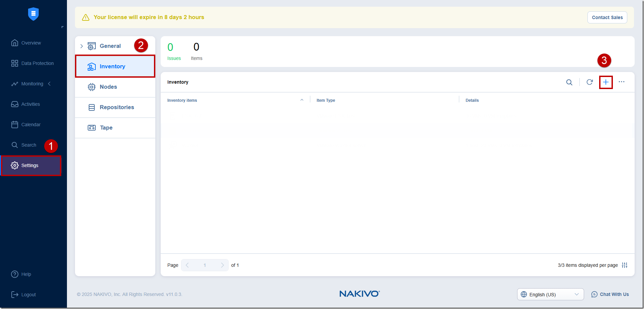
Task: Open the Monitoring menu item
Action: coord(32,84)
